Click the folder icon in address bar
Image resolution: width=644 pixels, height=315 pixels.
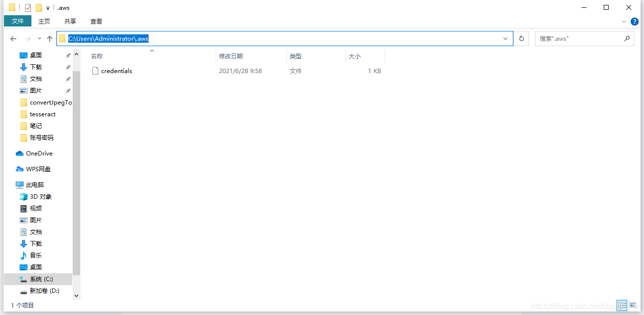[62, 39]
